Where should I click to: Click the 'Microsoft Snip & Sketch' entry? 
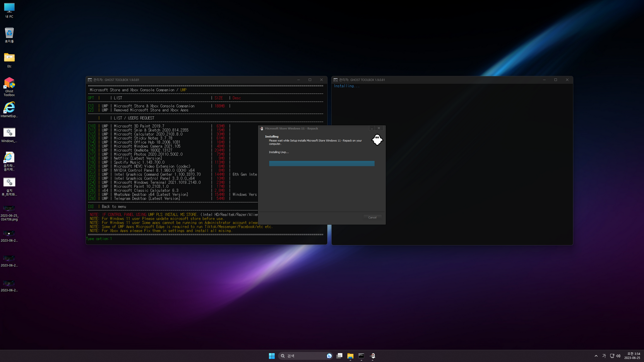tap(151, 130)
